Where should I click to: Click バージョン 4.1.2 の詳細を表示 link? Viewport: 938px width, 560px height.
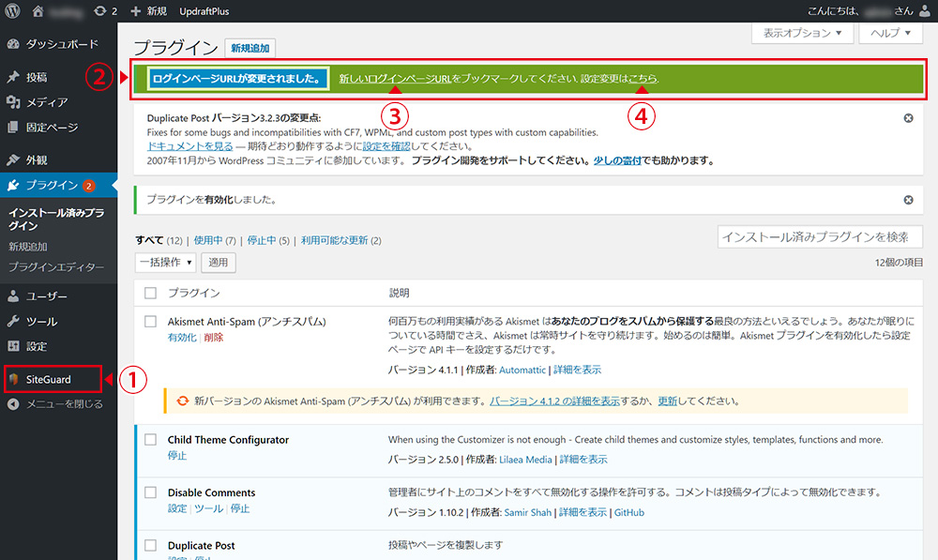(554, 401)
